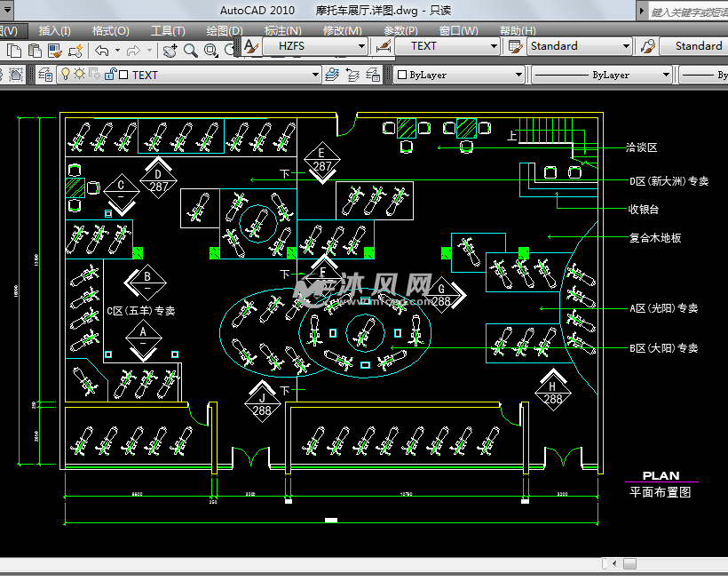Open the ByLayer color control swatch dropdown
Screen dimensions: 728x581
(518, 76)
